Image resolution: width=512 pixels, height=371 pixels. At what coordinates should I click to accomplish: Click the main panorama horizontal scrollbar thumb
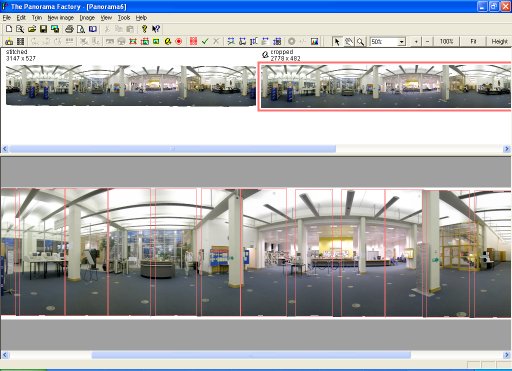coord(251,355)
